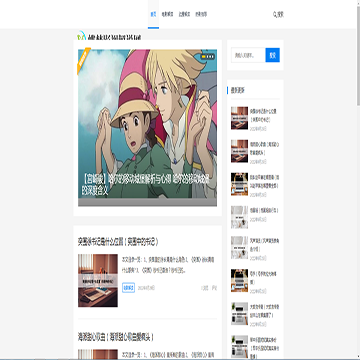Open the second sidebar post title link
360x360 pixels.
pos(265,148)
